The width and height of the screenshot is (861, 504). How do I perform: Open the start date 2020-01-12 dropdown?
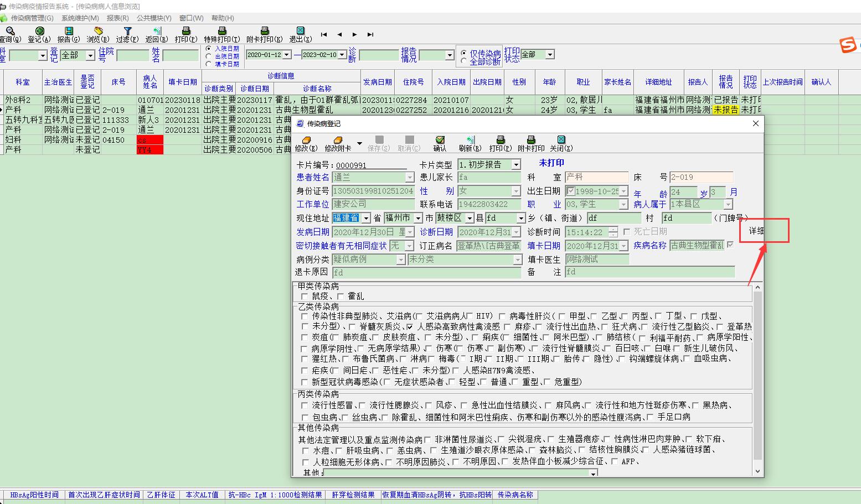click(x=286, y=55)
